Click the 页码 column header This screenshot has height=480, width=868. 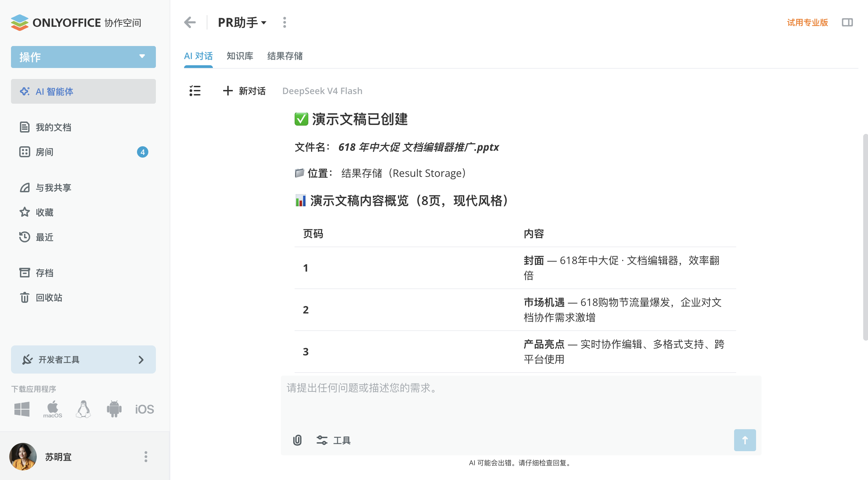coord(313,234)
